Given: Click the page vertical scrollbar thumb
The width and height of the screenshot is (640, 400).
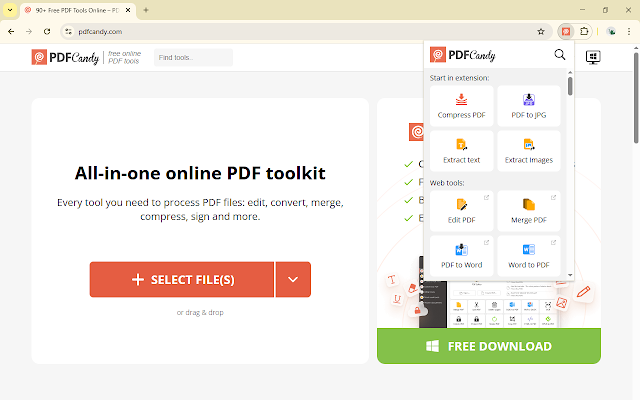Looking at the screenshot, I should tap(636, 98).
